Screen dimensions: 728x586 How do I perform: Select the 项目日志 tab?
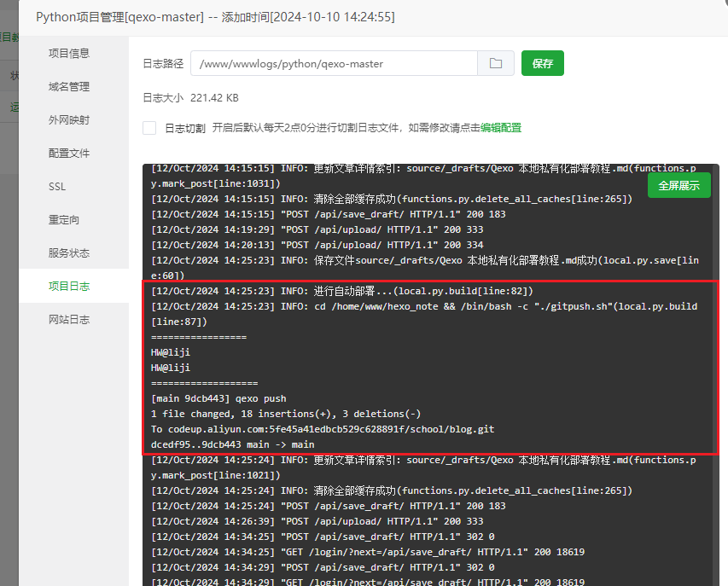(69, 287)
